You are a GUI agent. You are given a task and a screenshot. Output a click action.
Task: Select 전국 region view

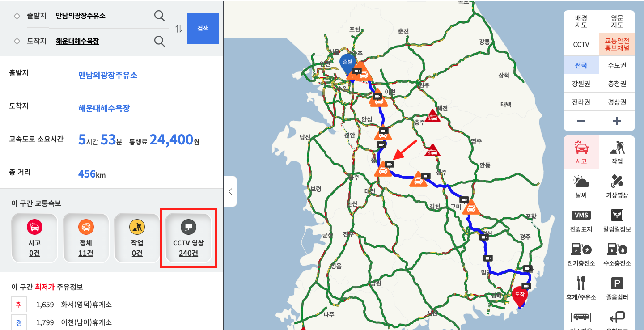tap(581, 65)
